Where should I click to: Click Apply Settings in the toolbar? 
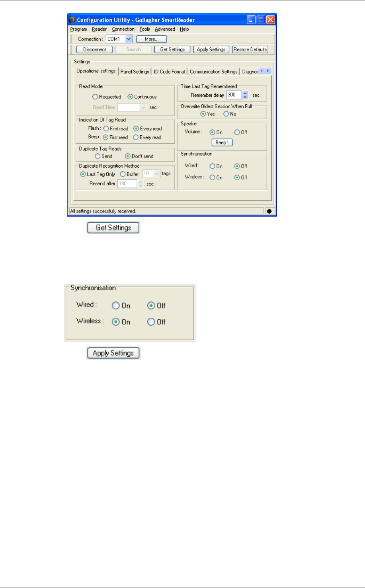click(211, 50)
